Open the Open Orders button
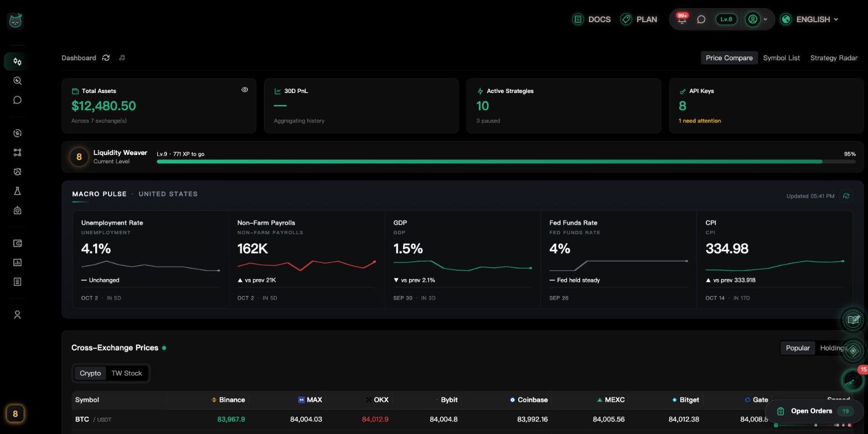The image size is (868, 434). (814, 411)
